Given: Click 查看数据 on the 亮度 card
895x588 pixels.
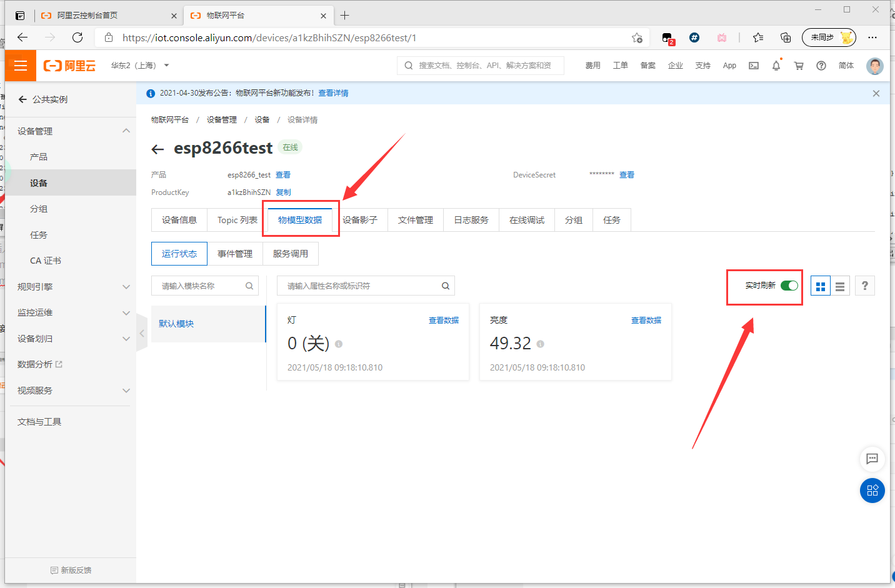Looking at the screenshot, I should tap(646, 320).
